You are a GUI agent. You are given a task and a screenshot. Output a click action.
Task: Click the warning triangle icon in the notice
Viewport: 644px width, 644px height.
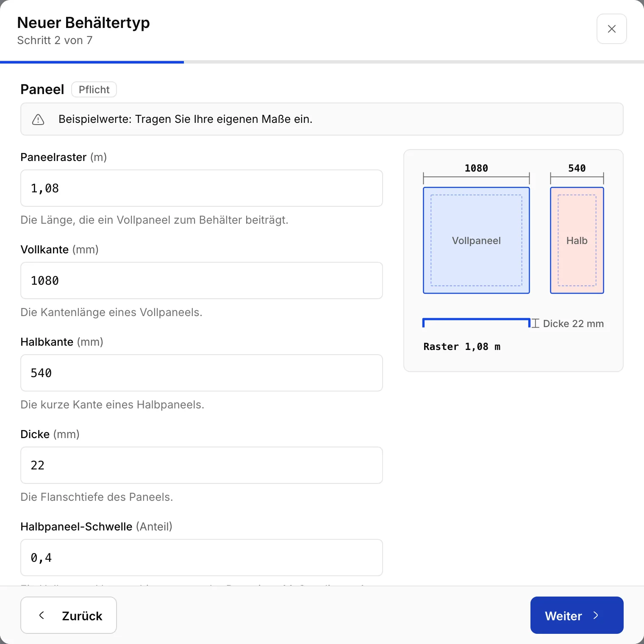click(38, 119)
